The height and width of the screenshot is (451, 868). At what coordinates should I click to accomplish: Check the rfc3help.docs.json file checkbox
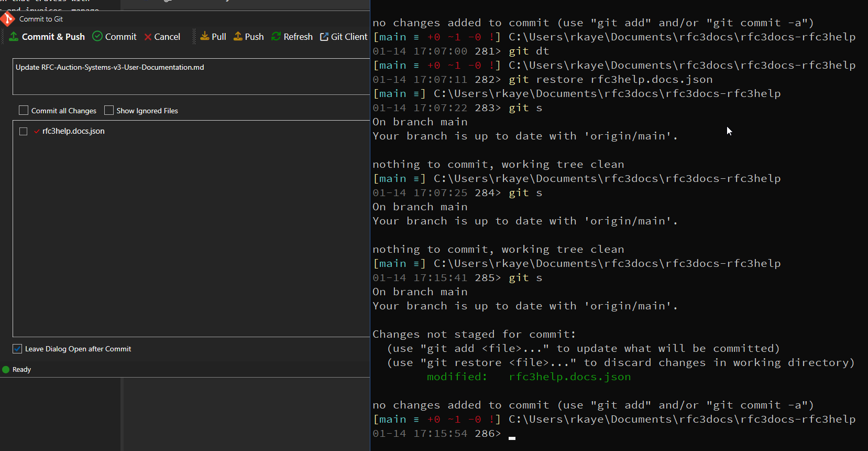click(x=24, y=132)
